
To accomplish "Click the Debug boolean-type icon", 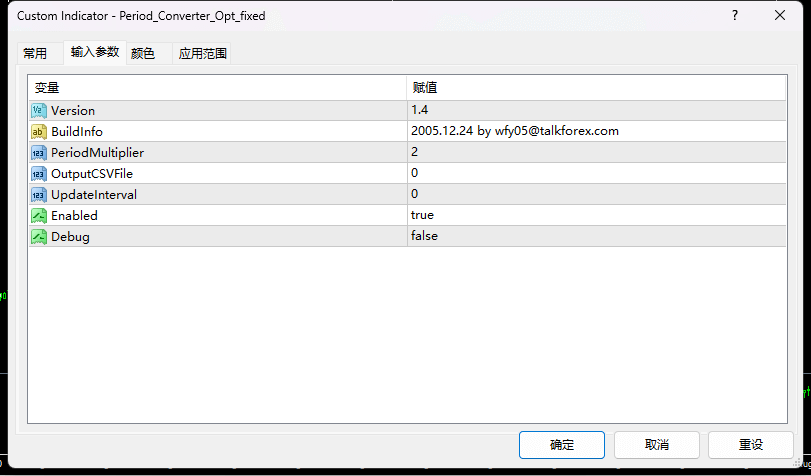I will tap(39, 237).
